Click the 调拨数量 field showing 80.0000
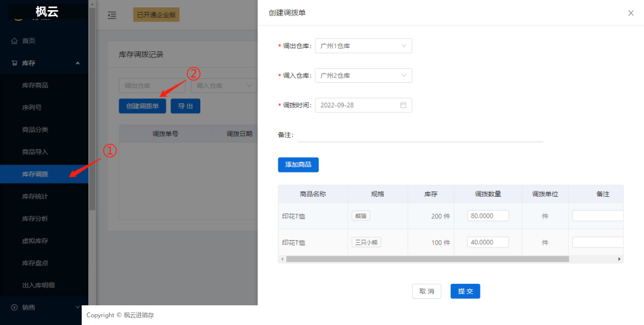The height and width of the screenshot is (325, 644). pos(488,216)
